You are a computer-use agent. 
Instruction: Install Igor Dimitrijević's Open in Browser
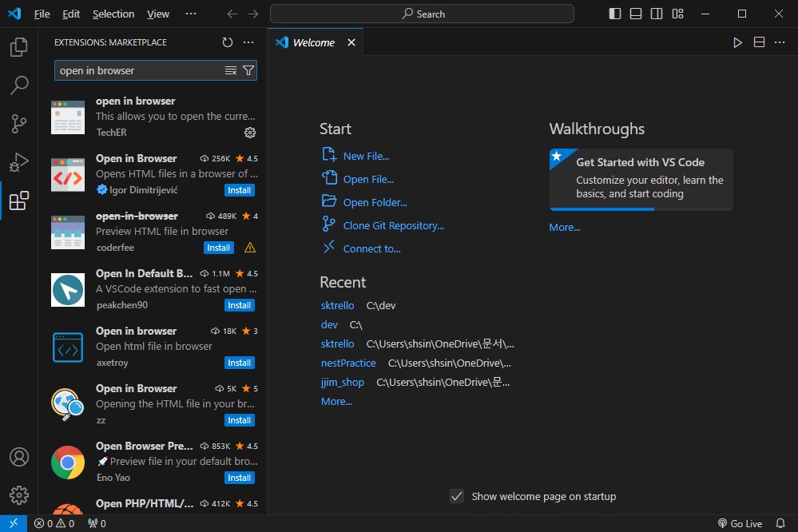pyautogui.click(x=239, y=190)
